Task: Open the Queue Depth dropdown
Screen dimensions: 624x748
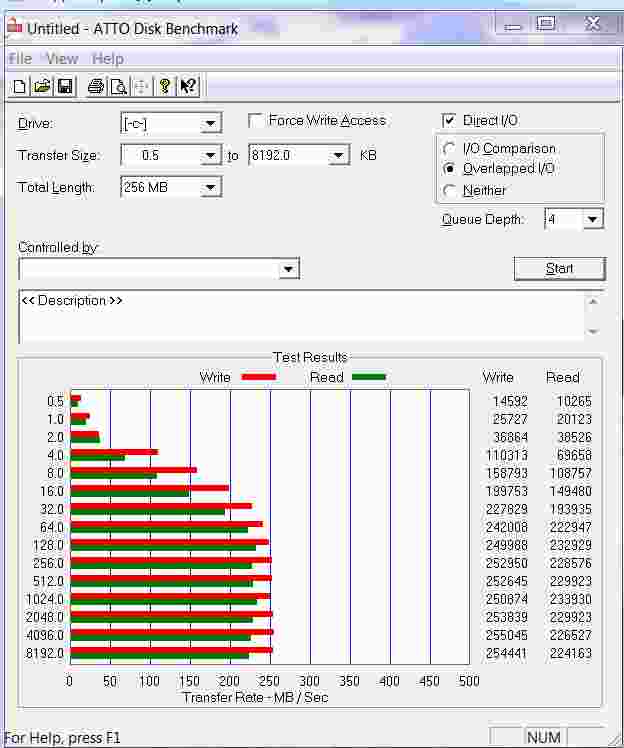Action: pos(593,219)
